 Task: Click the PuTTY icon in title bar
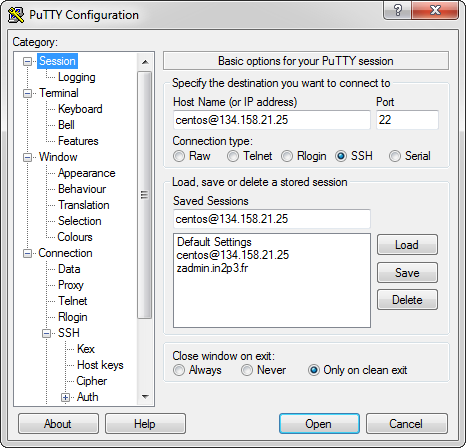[x=16, y=15]
